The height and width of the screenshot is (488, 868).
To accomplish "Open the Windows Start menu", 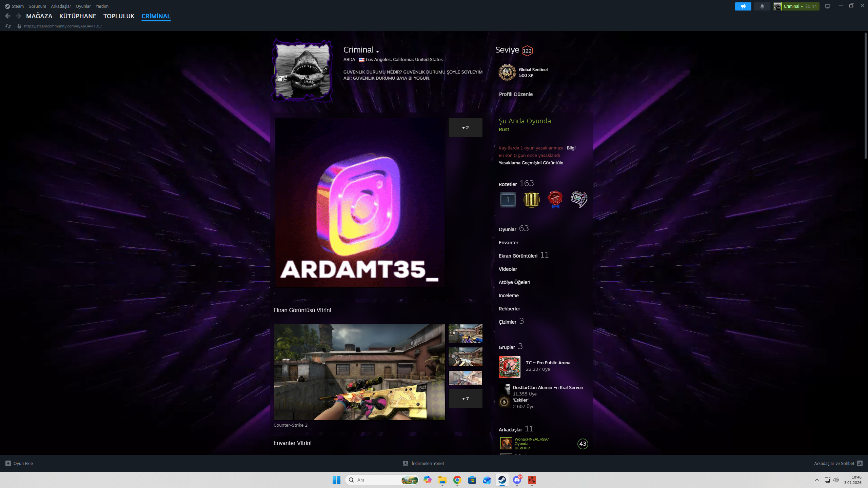I will pos(336,480).
